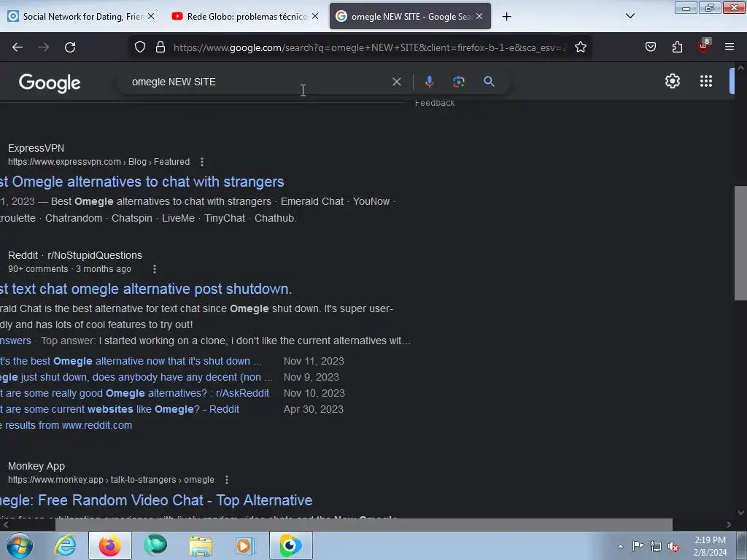
Task: Click the muted volume tray icon
Action: click(x=673, y=547)
